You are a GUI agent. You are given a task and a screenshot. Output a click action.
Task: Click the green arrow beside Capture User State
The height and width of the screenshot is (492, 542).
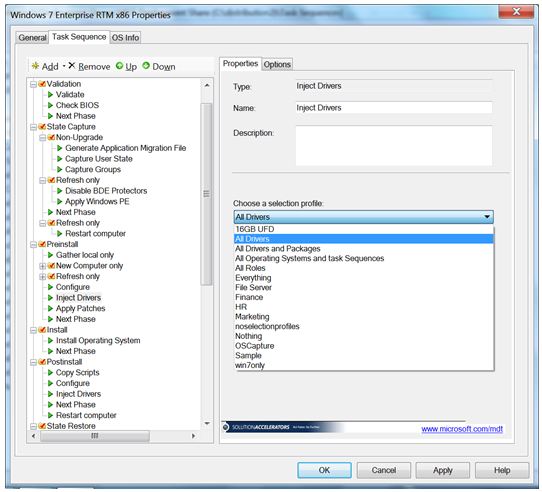pos(59,159)
